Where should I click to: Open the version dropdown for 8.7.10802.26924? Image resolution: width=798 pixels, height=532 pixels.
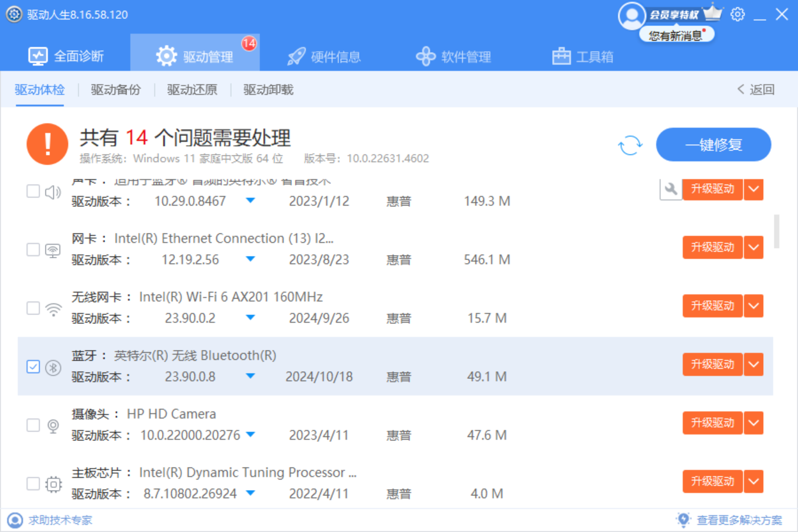tap(251, 493)
